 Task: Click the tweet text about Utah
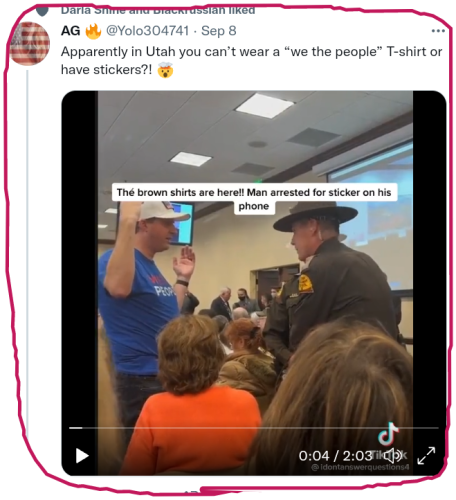coord(252,61)
